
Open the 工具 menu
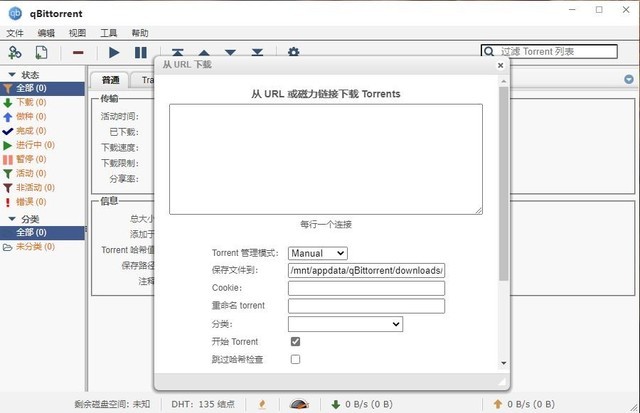coord(109,33)
